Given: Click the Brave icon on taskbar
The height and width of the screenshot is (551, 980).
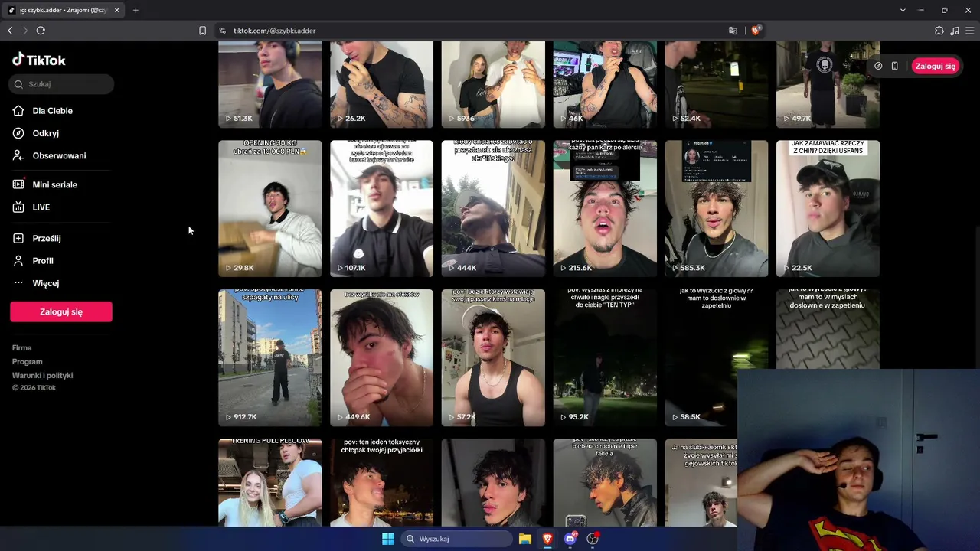Looking at the screenshot, I should point(547,539).
